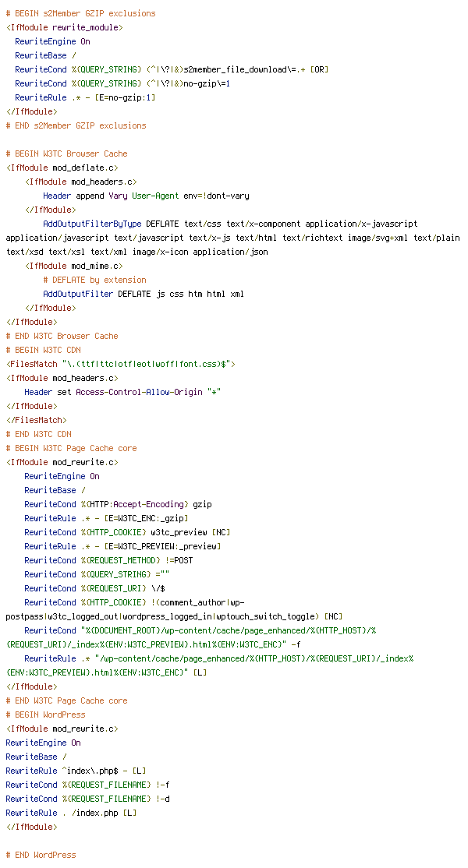Viewport: 468px width, 868px height.
Task: Click '# BEGIN W3TC Browser Cache' comment
Action: [x=66, y=153]
